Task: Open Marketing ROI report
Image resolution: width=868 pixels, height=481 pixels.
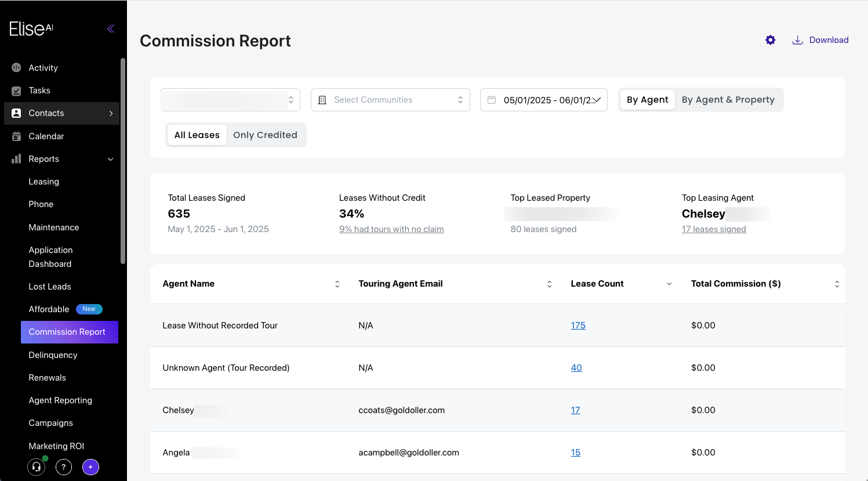Action: [x=56, y=446]
